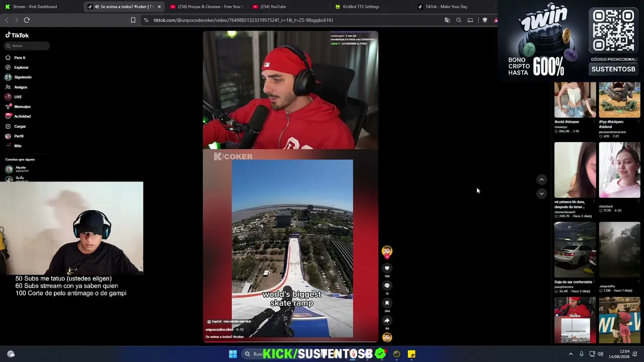Viewport: 644px width, 362px height.
Task: Open the sticky notes taskbar app
Action: pos(412,354)
